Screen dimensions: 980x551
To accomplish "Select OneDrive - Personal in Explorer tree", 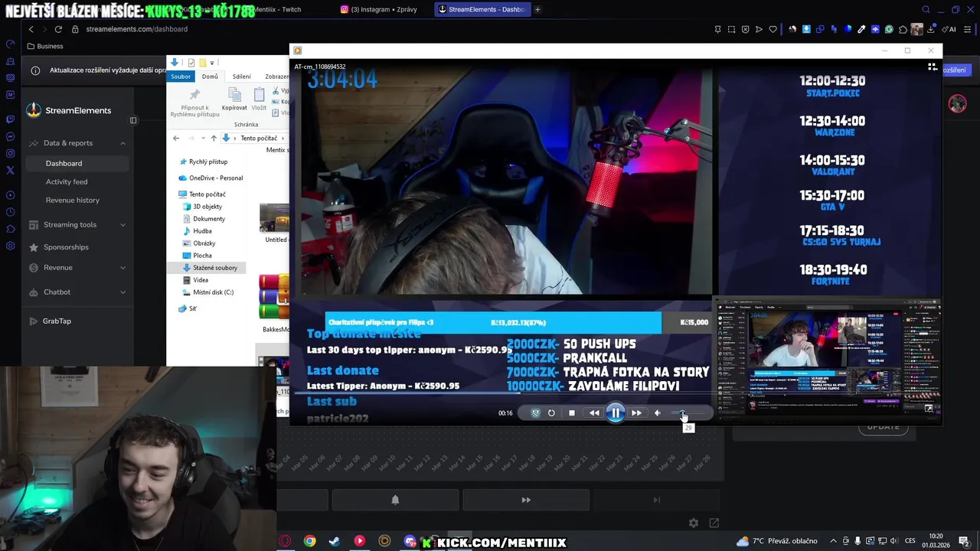I will [211, 178].
